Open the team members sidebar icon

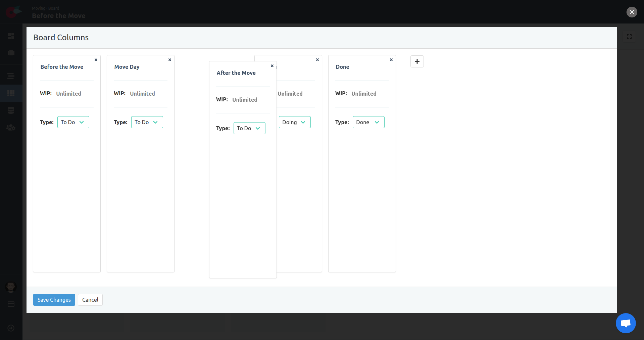[11, 128]
